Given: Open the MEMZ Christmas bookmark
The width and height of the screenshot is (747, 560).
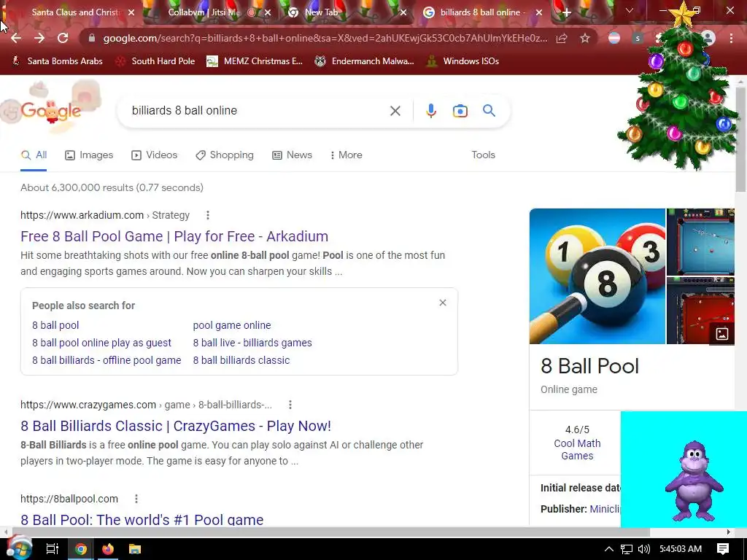Looking at the screenshot, I should pyautogui.click(x=255, y=61).
